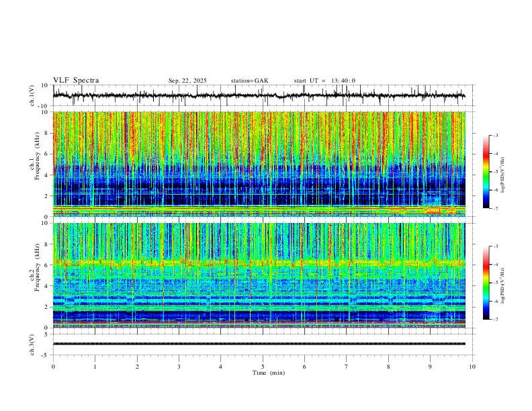Click the "3" tick on the Time axis
532x411 pixels.
point(179,367)
